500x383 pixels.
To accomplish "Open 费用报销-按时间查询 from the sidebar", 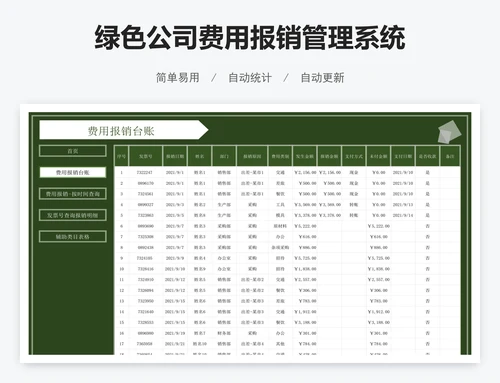I will 73,194.
